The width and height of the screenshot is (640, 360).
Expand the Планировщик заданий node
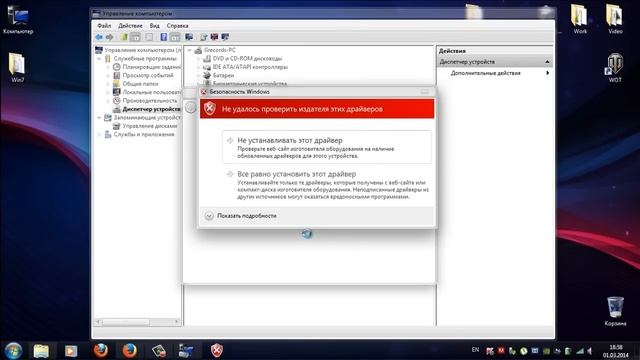[108, 67]
